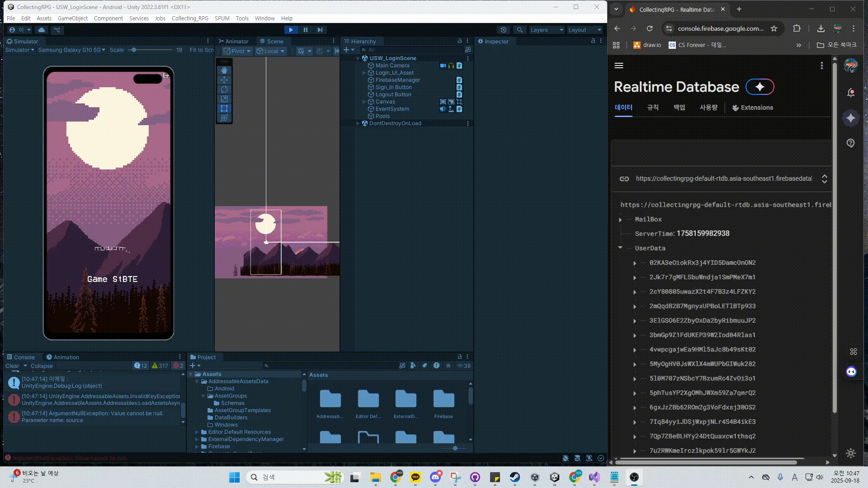The height and width of the screenshot is (488, 868).
Task: Adjust the Simulator Scale slider
Action: (134, 50)
